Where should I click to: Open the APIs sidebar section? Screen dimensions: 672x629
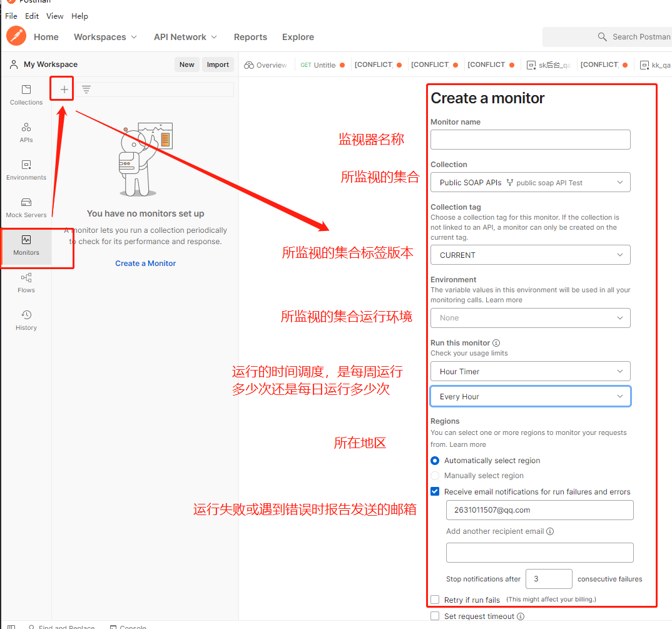point(26,133)
